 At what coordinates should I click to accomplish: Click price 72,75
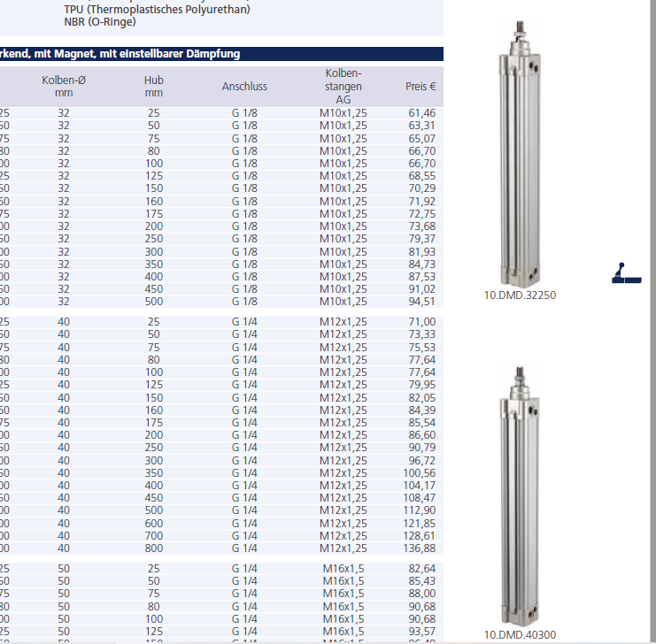coord(421,214)
